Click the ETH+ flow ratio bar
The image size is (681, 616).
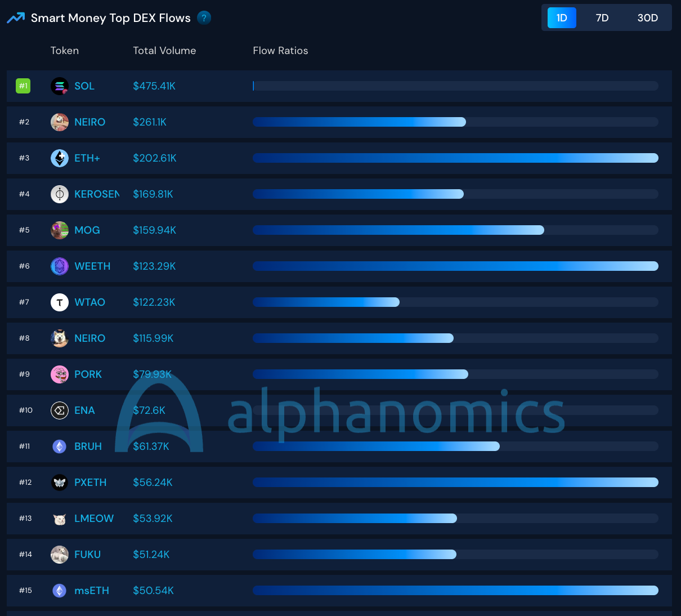[x=455, y=158]
